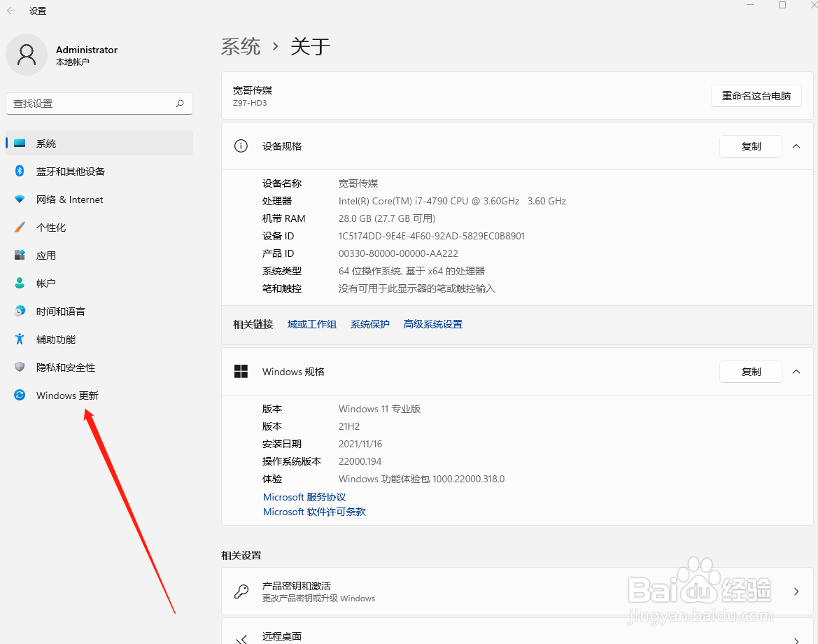Image resolution: width=818 pixels, height=644 pixels.
Task: Click the Windows 规格 section header
Action: click(517, 372)
